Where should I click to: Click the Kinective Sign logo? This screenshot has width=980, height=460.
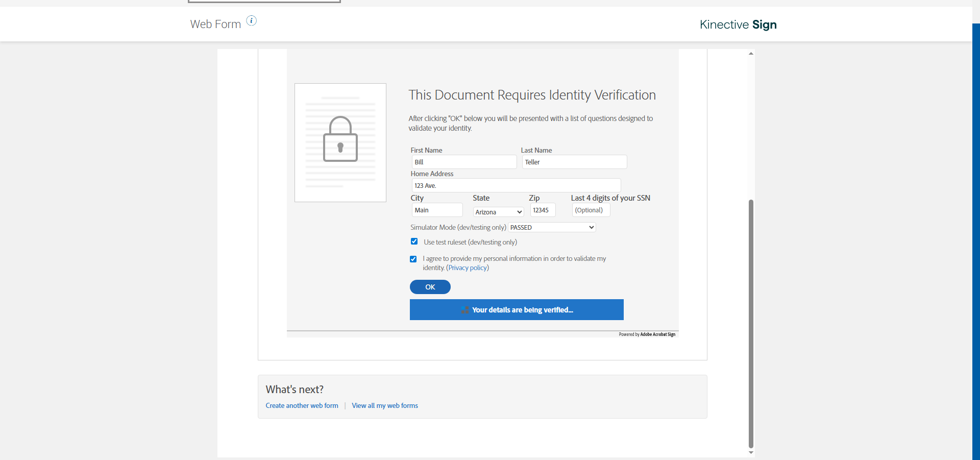[738, 25]
